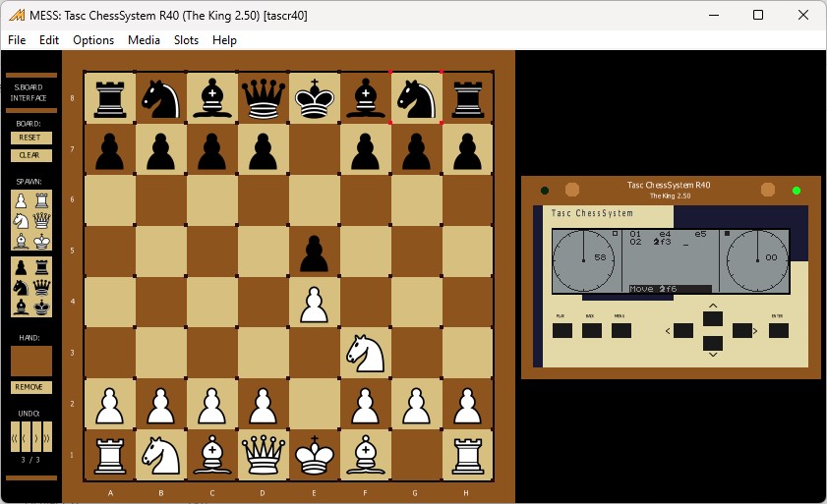
Task: Open the File menu
Action: [17, 40]
